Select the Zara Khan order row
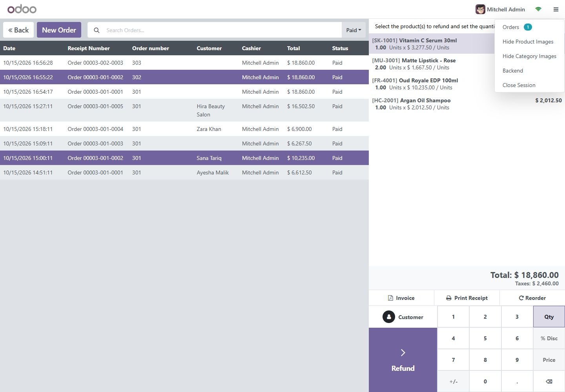The width and height of the screenshot is (565, 392). click(184, 129)
